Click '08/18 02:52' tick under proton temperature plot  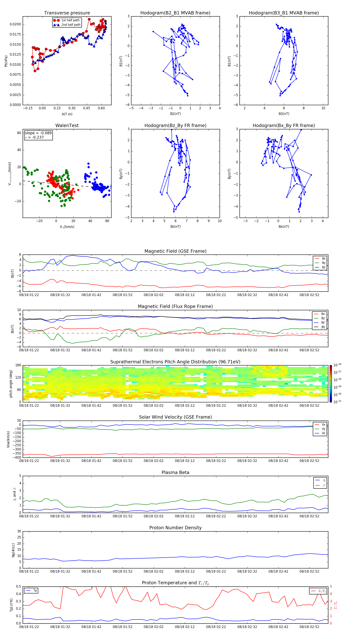pyautogui.click(x=309, y=627)
